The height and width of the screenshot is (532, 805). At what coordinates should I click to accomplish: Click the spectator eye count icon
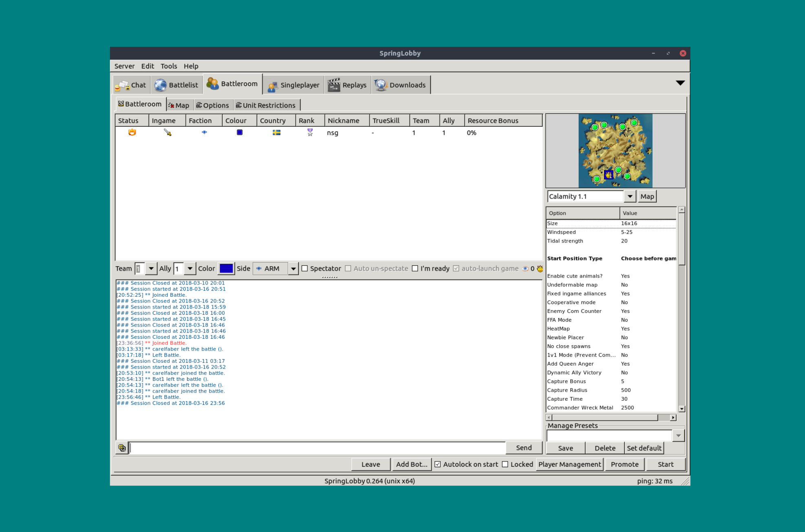tap(525, 268)
